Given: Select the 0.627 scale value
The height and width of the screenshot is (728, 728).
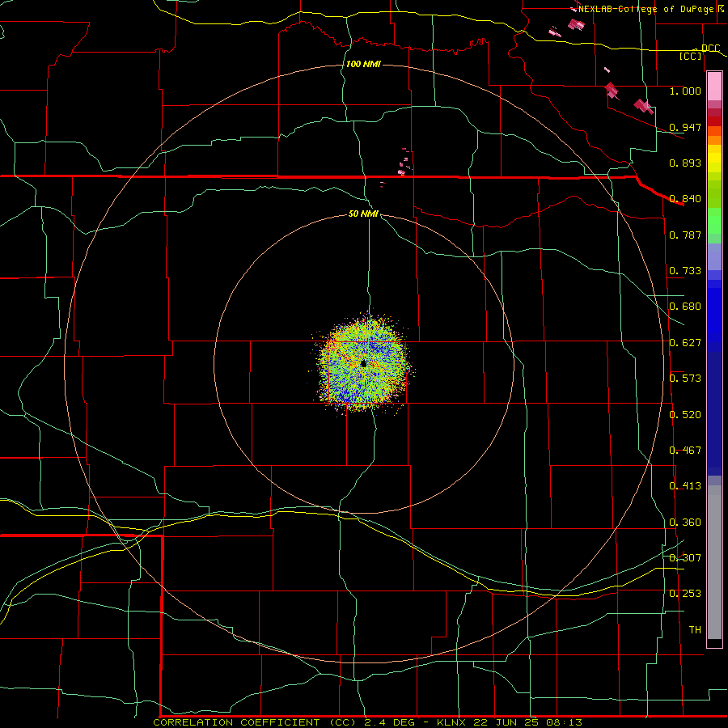Looking at the screenshot, I should click(685, 343).
